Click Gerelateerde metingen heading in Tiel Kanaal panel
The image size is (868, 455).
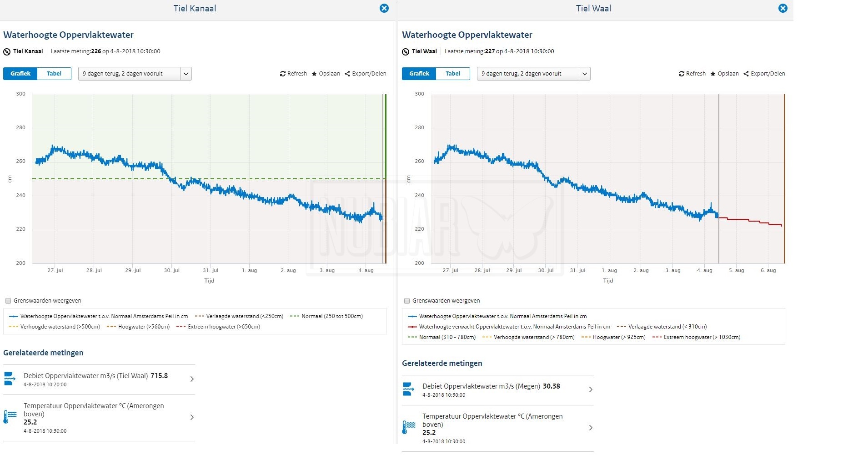(x=43, y=353)
